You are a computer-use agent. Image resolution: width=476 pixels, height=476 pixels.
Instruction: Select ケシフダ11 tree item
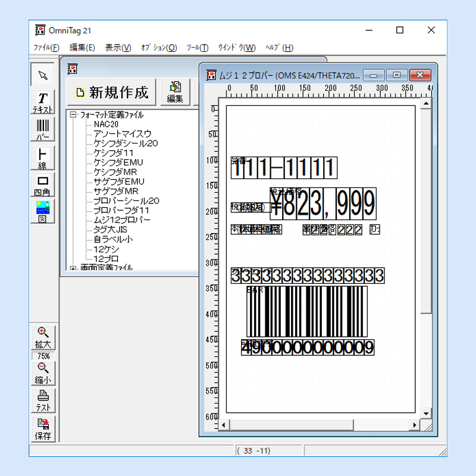tap(113, 153)
